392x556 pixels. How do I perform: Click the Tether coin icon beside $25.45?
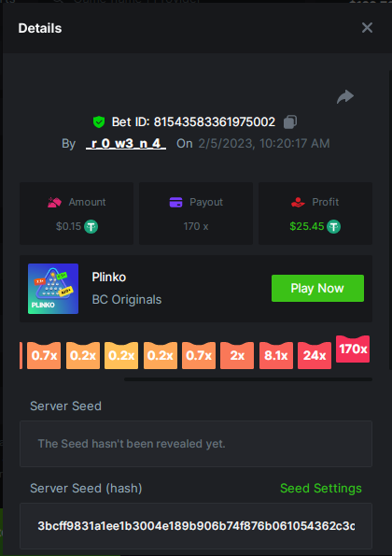333,226
